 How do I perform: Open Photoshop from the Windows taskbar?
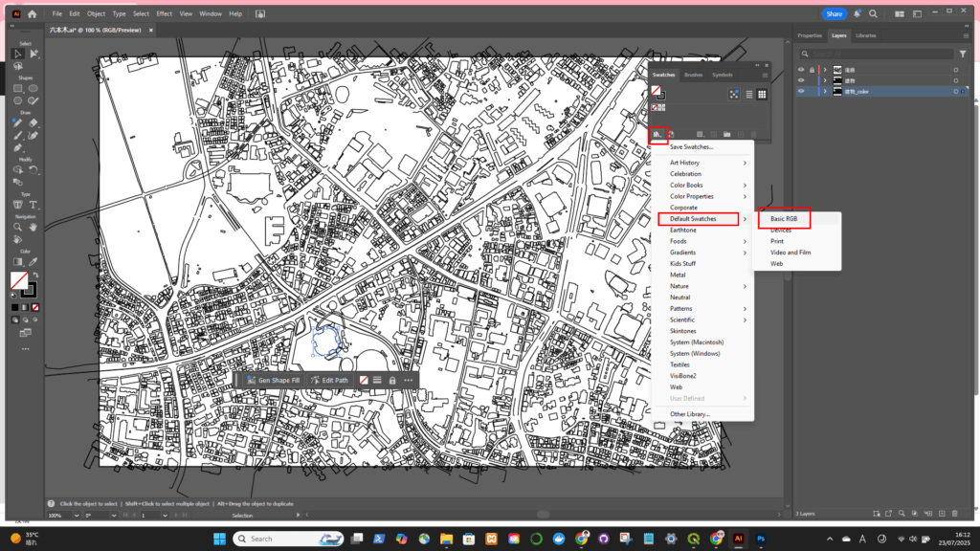pyautogui.click(x=760, y=539)
